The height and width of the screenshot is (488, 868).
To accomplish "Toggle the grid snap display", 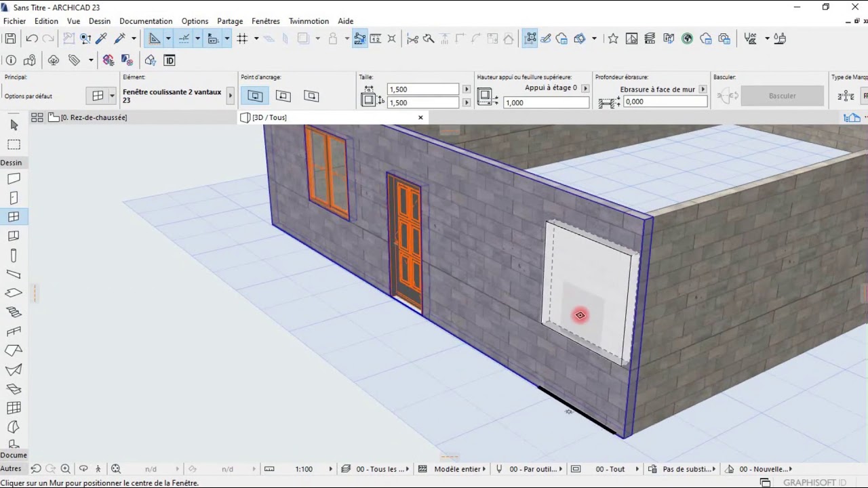I will (242, 39).
